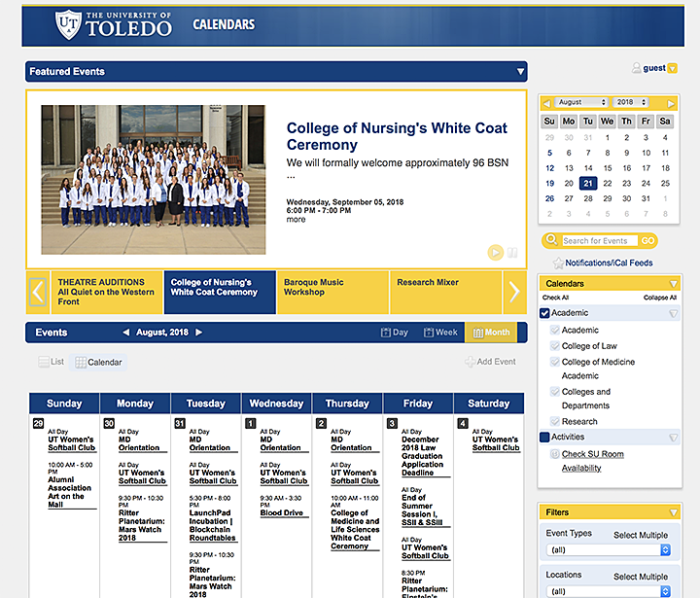This screenshot has height=598, width=700.
Task: Go to next month in mini calendar
Action: pyautogui.click(x=671, y=103)
